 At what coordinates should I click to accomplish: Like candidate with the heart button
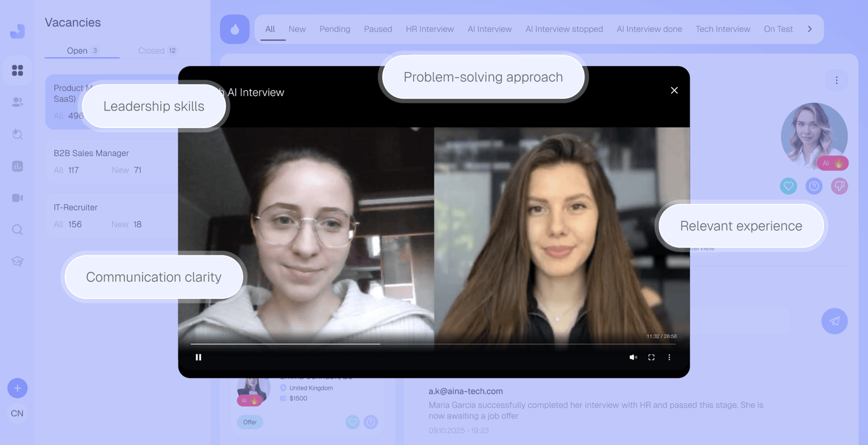click(788, 186)
